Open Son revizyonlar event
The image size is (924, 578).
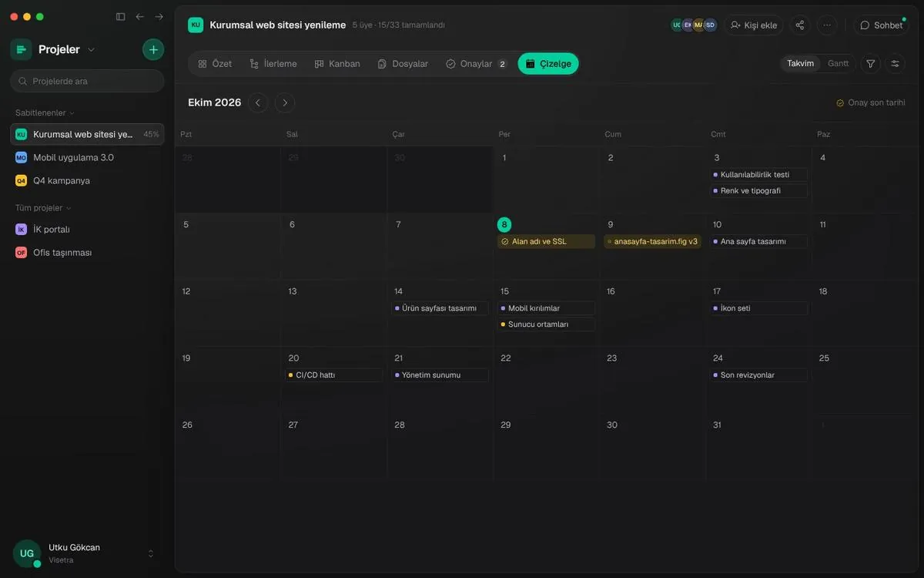click(758, 375)
